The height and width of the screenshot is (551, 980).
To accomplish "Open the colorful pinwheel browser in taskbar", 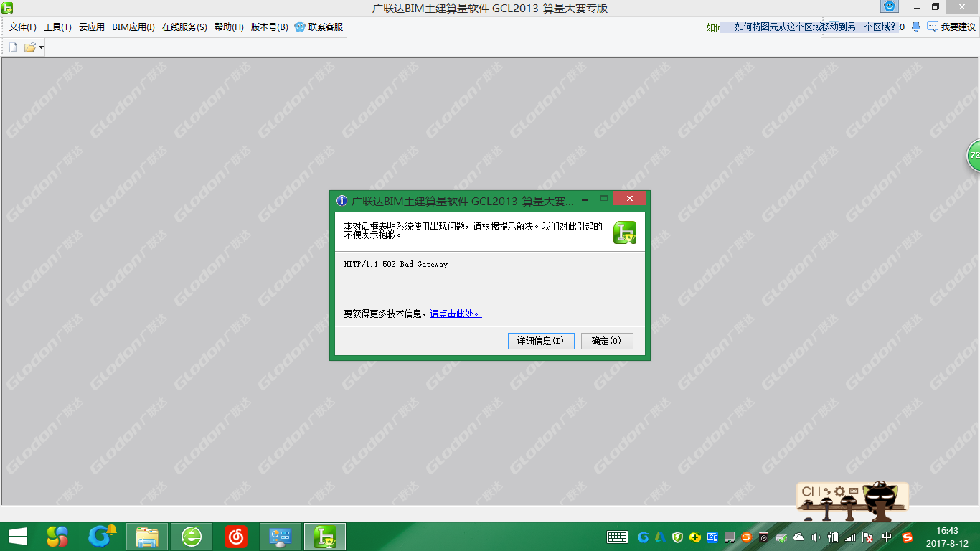I will click(57, 536).
